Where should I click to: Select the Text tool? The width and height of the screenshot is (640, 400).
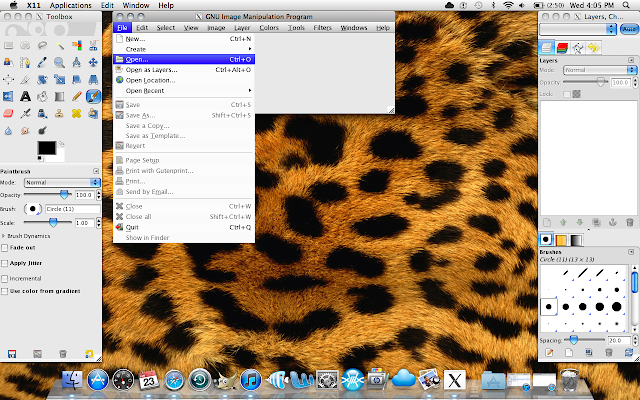(x=25, y=96)
